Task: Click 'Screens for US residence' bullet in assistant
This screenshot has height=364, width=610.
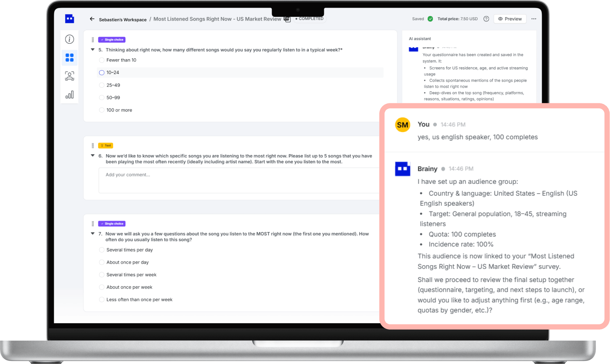Action: click(x=476, y=71)
